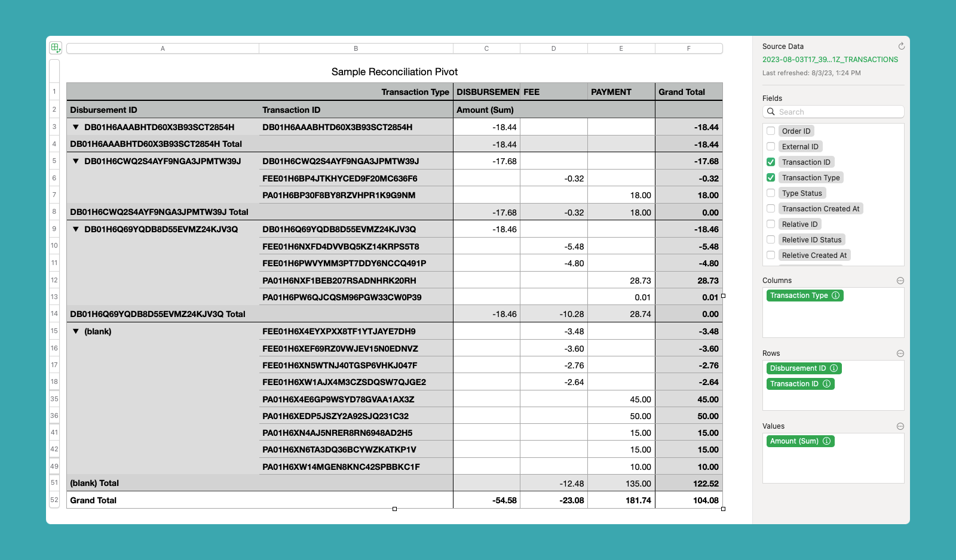956x560 pixels.
Task: Click payment grand total 181.74
Action: tap(621, 500)
